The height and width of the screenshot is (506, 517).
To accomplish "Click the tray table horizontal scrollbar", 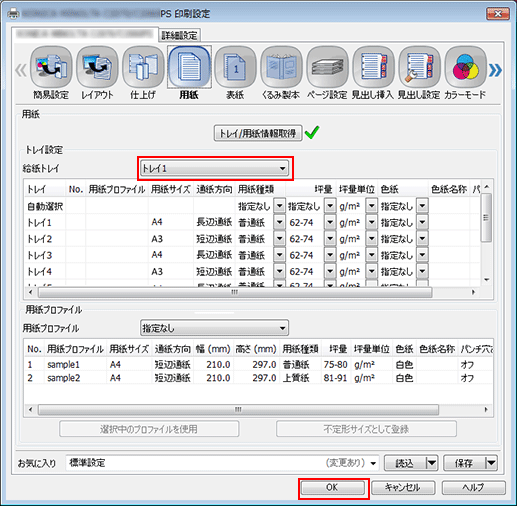I will click(x=235, y=292).
